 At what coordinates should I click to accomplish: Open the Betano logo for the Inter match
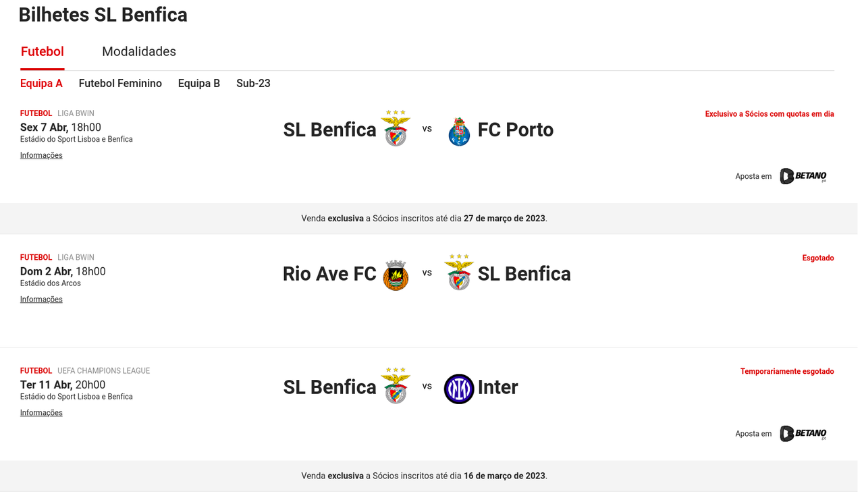pos(803,433)
